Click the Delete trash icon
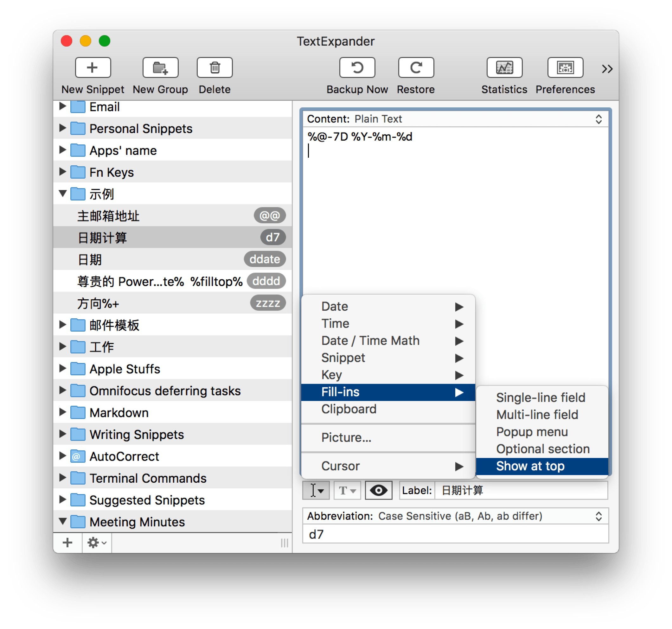 214,67
